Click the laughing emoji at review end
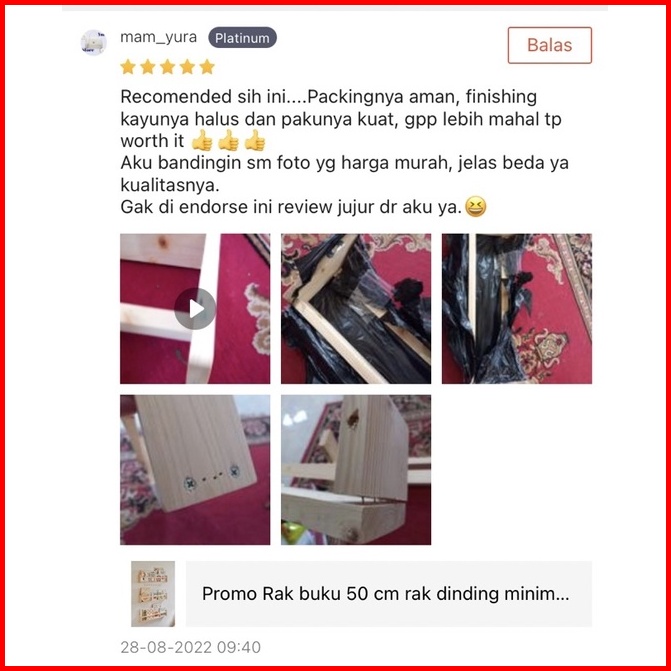 pyautogui.click(x=475, y=207)
